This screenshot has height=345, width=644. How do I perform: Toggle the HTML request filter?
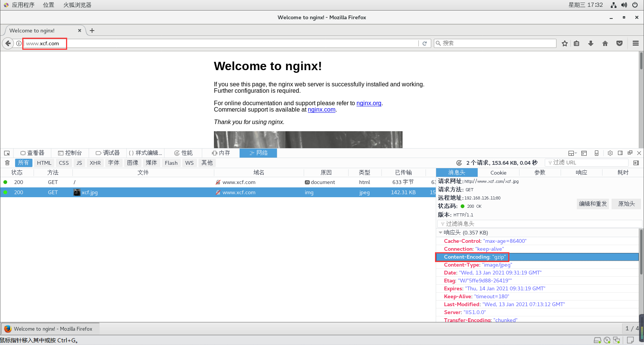tap(44, 163)
